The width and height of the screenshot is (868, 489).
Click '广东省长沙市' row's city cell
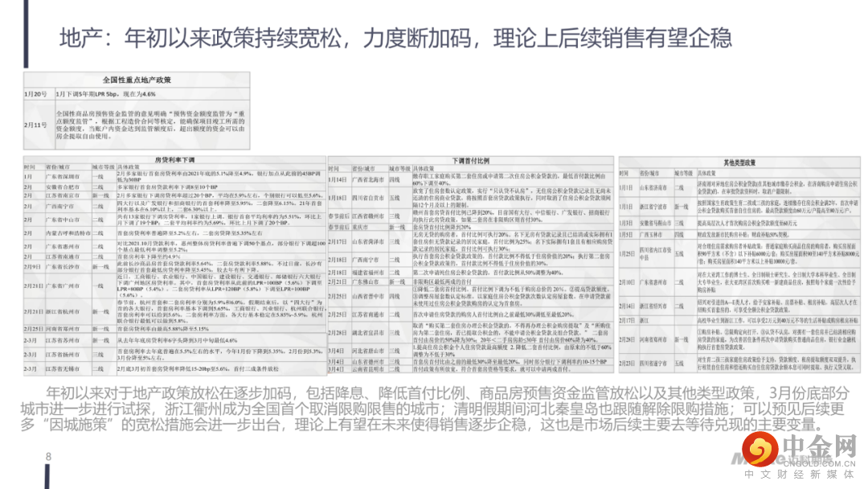(63, 266)
